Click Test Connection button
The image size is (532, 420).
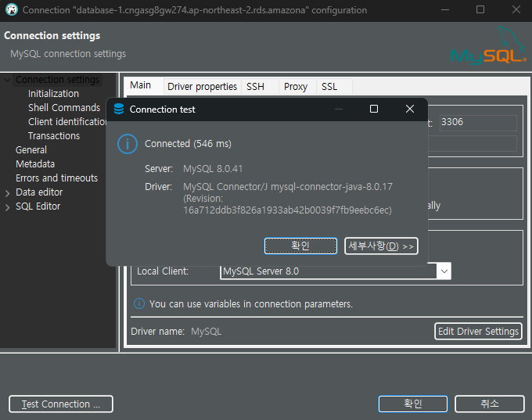click(x=61, y=404)
